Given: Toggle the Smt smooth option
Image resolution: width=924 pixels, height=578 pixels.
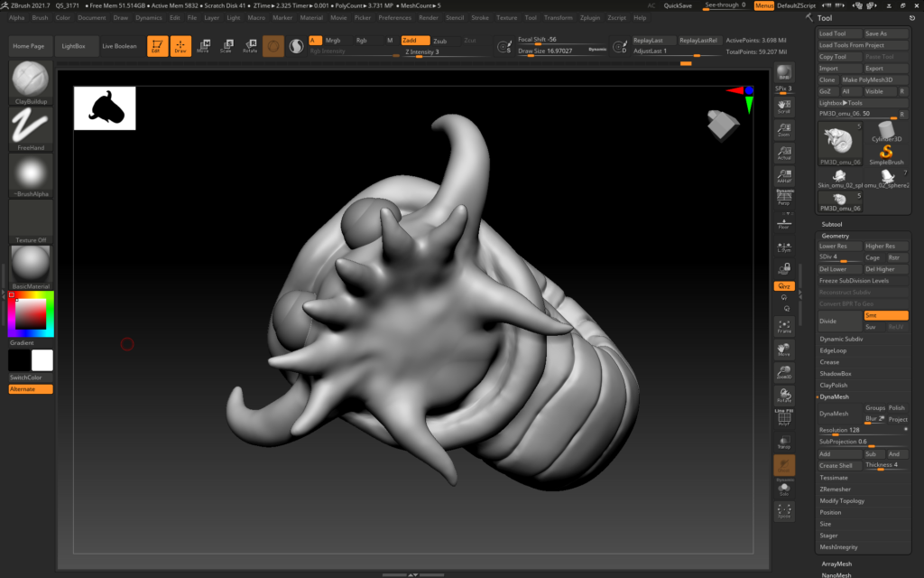Looking at the screenshot, I should click(886, 315).
